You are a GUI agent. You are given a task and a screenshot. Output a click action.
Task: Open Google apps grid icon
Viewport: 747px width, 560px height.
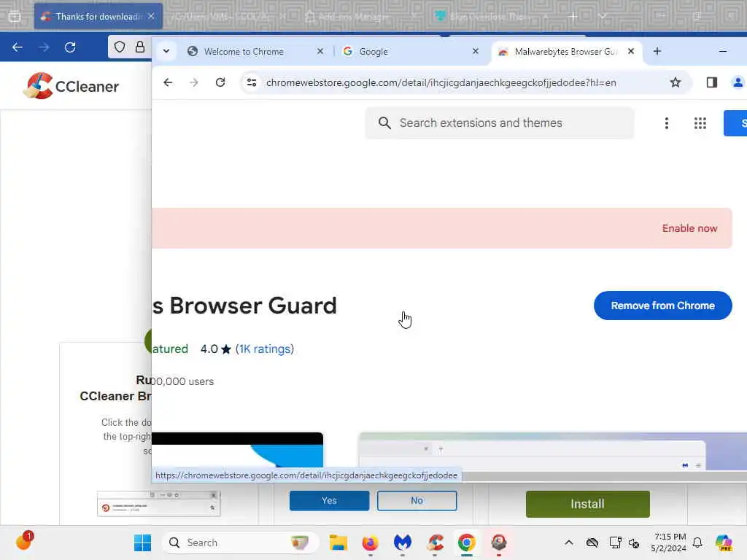pyautogui.click(x=700, y=123)
